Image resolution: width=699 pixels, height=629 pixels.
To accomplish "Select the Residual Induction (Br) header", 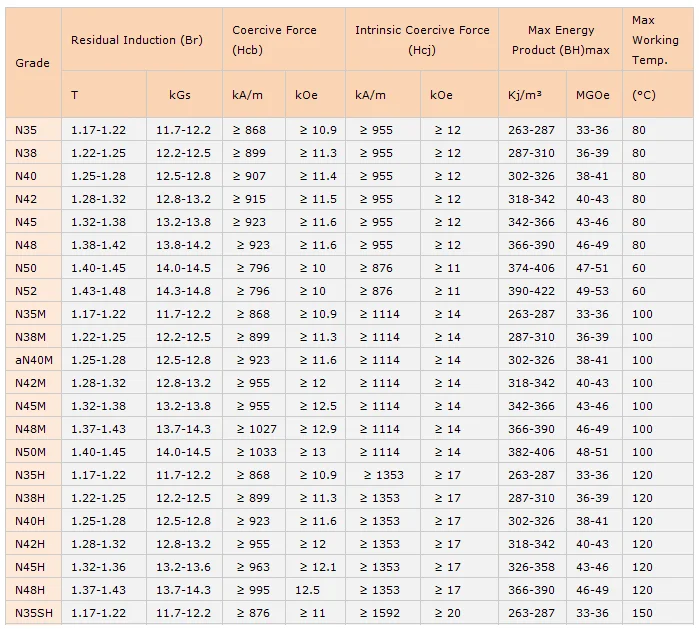I will [x=136, y=40].
